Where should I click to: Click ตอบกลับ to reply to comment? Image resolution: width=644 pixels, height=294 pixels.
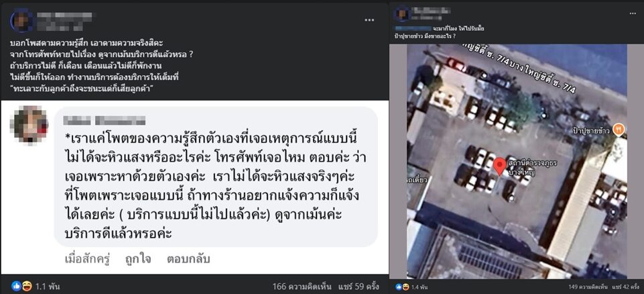coord(188,259)
